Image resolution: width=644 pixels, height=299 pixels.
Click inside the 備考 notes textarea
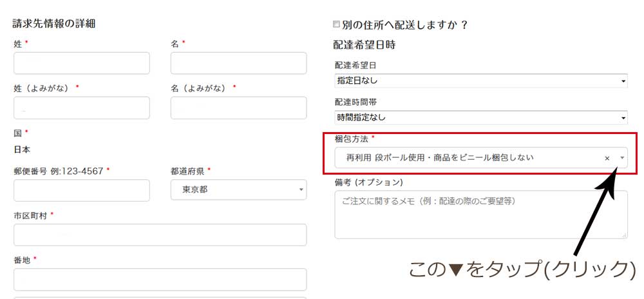click(x=480, y=215)
